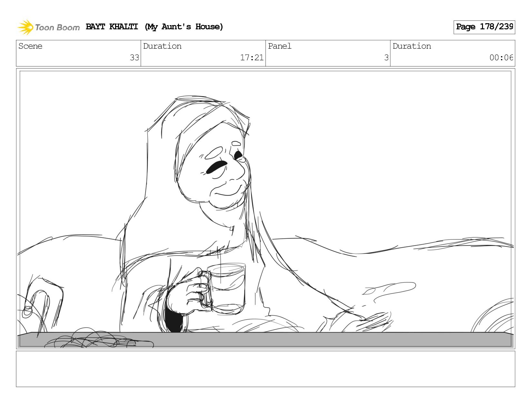Select the title BAYT KHALTI (My Aunt's House)
Screen dimensions: 532x411
pyautogui.click(x=154, y=27)
